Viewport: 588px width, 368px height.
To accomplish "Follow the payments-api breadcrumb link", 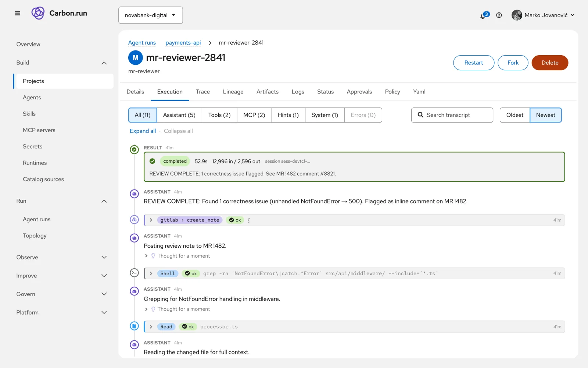I will point(183,43).
